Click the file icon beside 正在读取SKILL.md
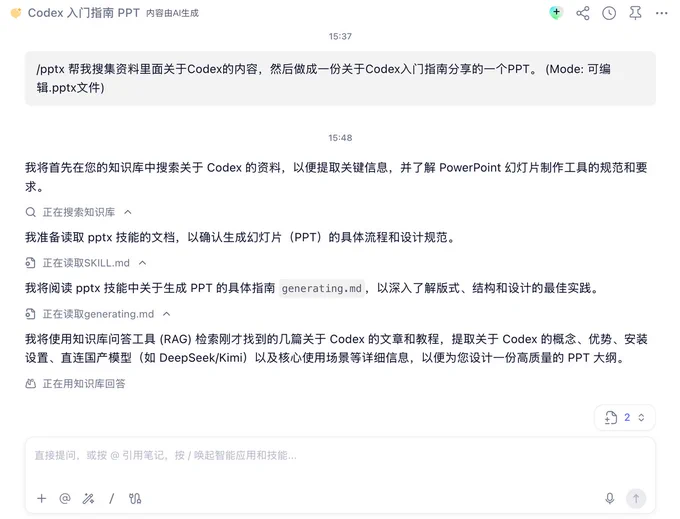Screen dimensions: 680x519 coord(30,263)
